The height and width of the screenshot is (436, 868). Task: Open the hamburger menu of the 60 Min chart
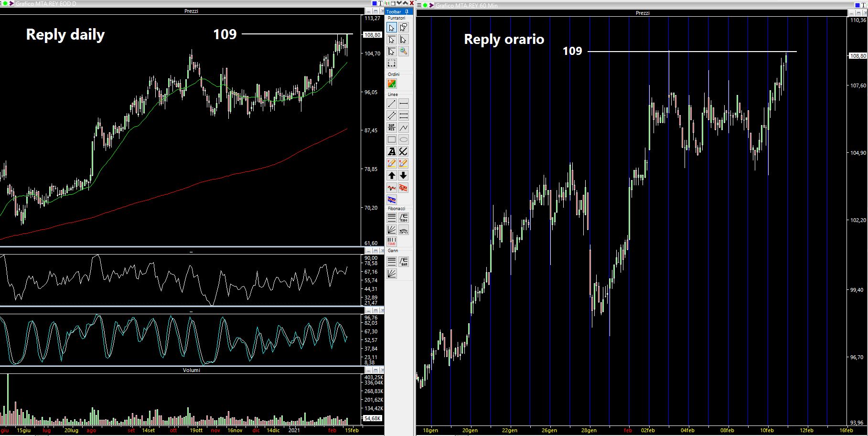(419, 5)
